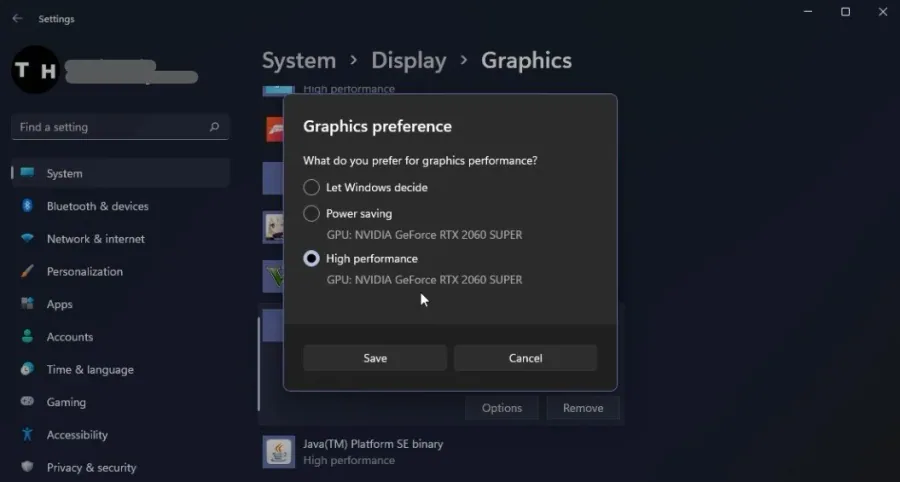Select the High performance radio button
This screenshot has width=900, height=482.
(x=311, y=259)
